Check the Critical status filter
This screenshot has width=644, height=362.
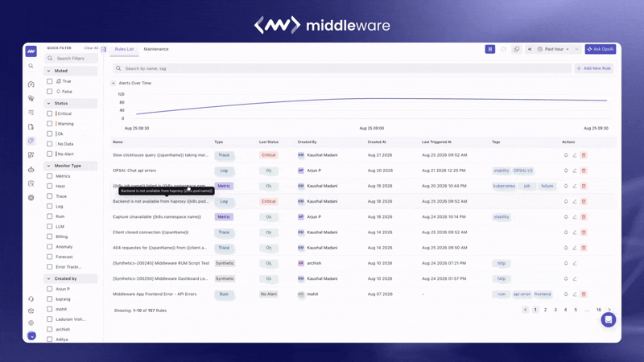point(50,113)
